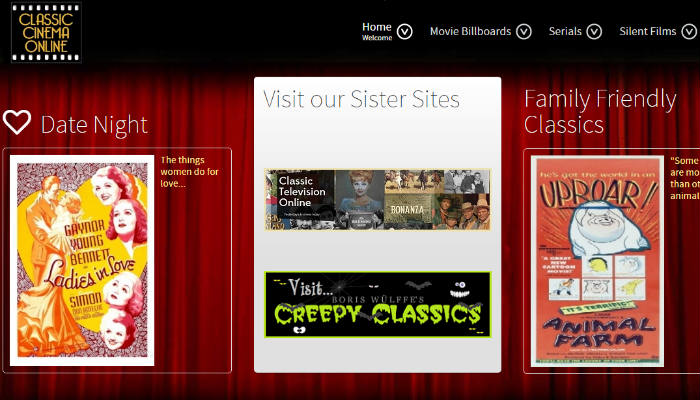Click the Classic Cinema Online logo
The width and height of the screenshot is (700, 400).
pyautogui.click(x=46, y=33)
